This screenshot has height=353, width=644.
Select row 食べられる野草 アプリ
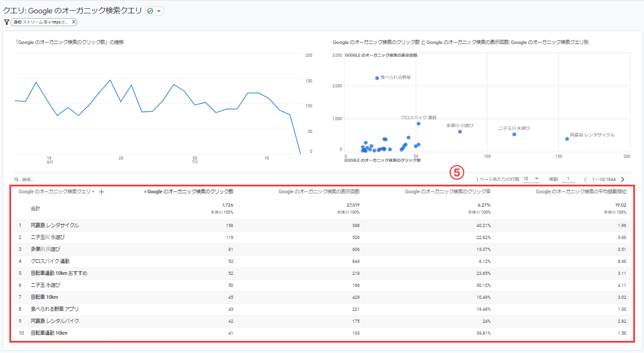coord(323,309)
